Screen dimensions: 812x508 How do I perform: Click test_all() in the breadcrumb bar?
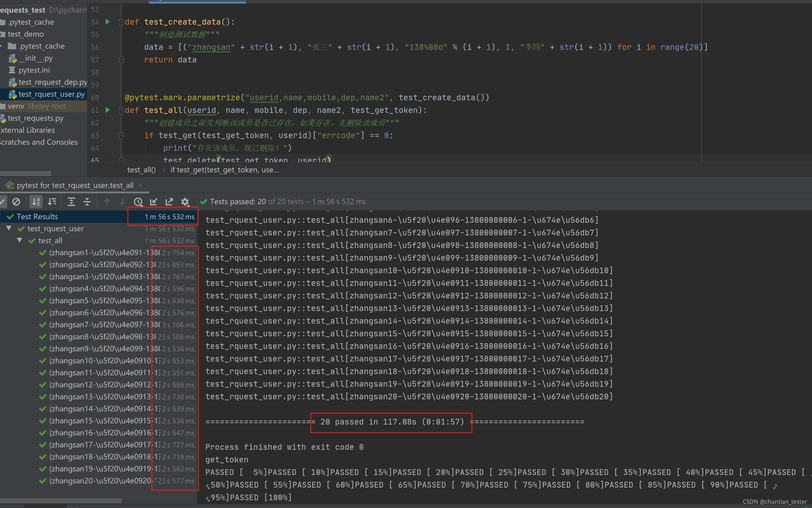pos(141,170)
